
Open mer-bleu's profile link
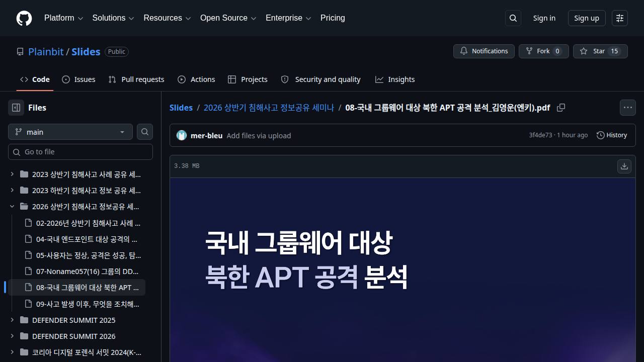point(206,135)
